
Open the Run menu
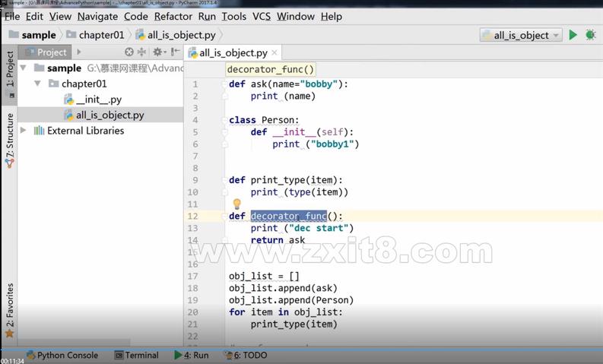[207, 17]
